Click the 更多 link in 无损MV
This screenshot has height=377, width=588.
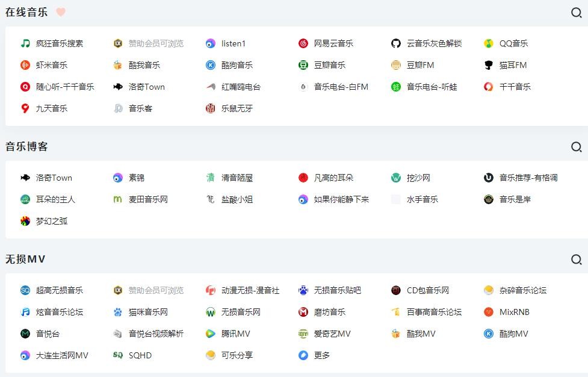(322, 355)
